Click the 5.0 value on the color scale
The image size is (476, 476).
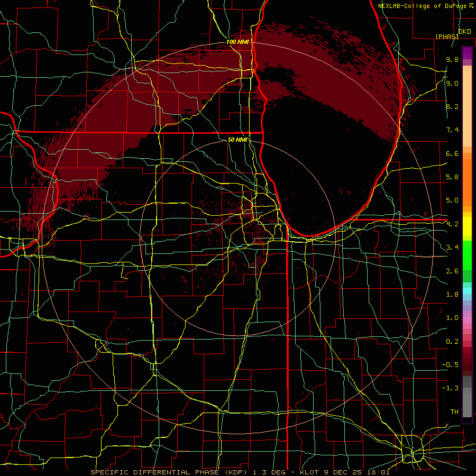[x=452, y=200]
